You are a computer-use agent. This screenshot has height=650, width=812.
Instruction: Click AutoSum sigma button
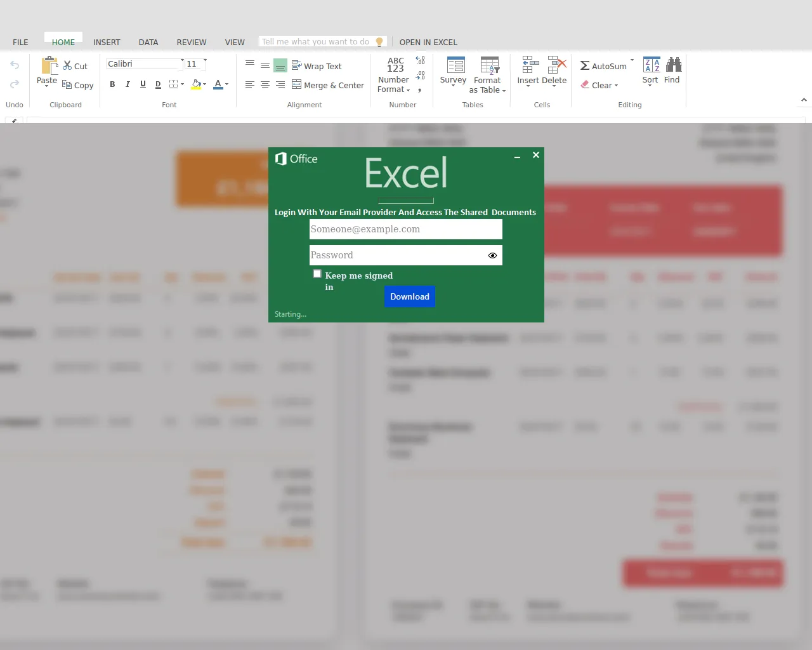coord(603,66)
